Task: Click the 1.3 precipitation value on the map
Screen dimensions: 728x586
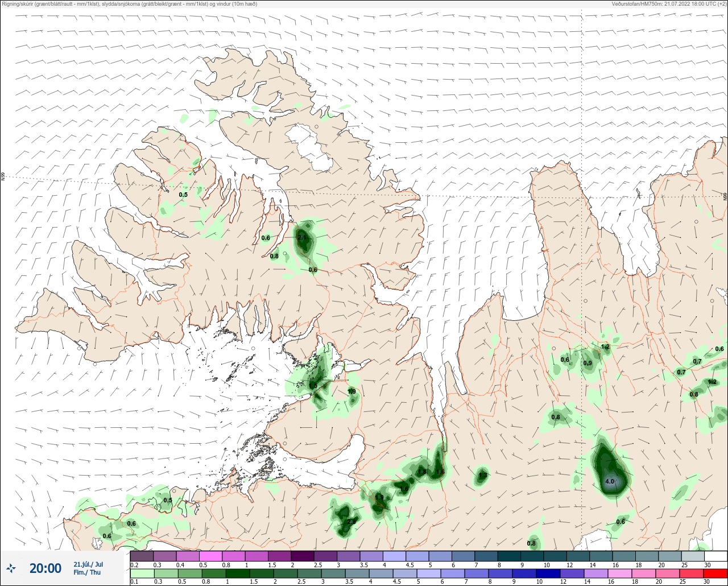Action: tap(483, 475)
